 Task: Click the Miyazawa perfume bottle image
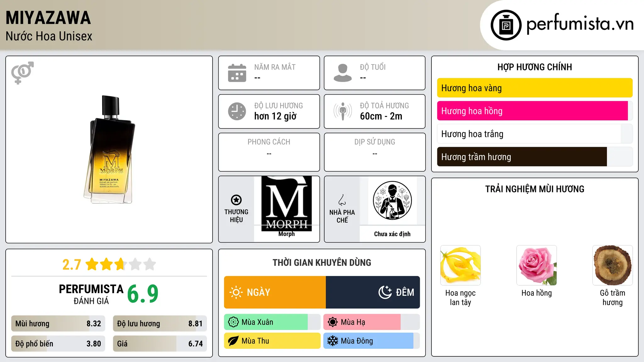(x=109, y=149)
